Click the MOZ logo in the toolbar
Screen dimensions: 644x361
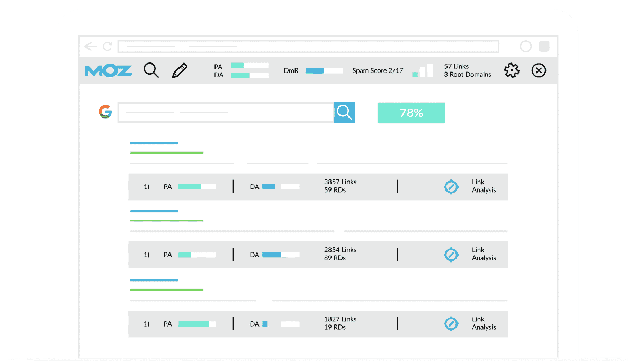tap(108, 70)
